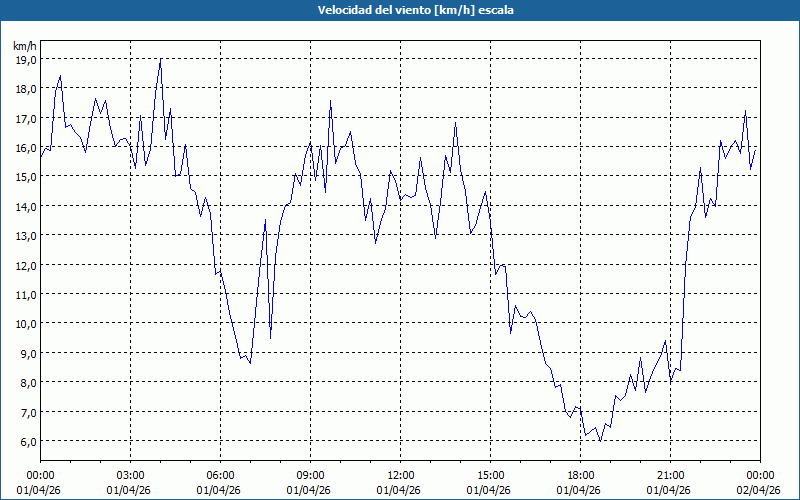Click the chart title 'Velocidad del viento'
The image size is (800, 500).
coord(400,10)
